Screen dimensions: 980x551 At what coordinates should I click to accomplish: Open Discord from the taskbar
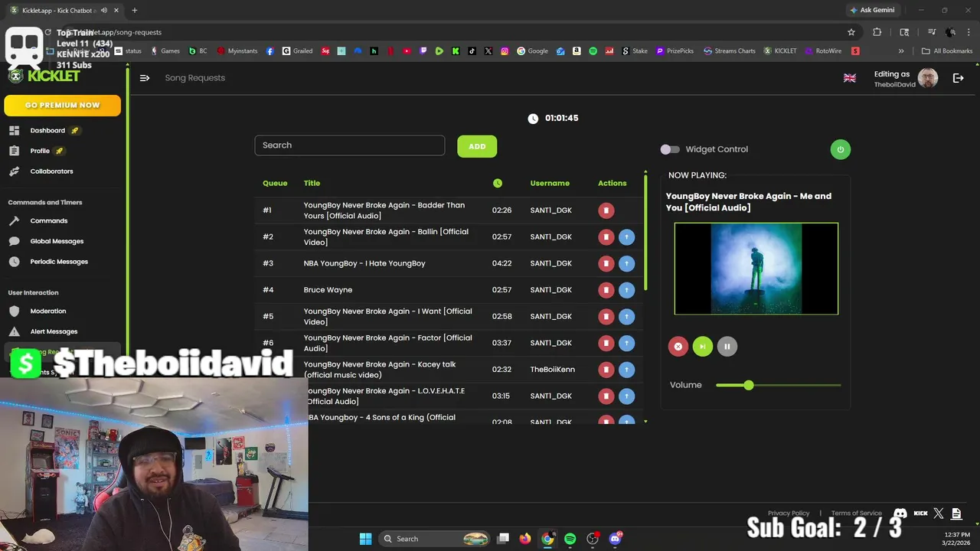click(616, 539)
